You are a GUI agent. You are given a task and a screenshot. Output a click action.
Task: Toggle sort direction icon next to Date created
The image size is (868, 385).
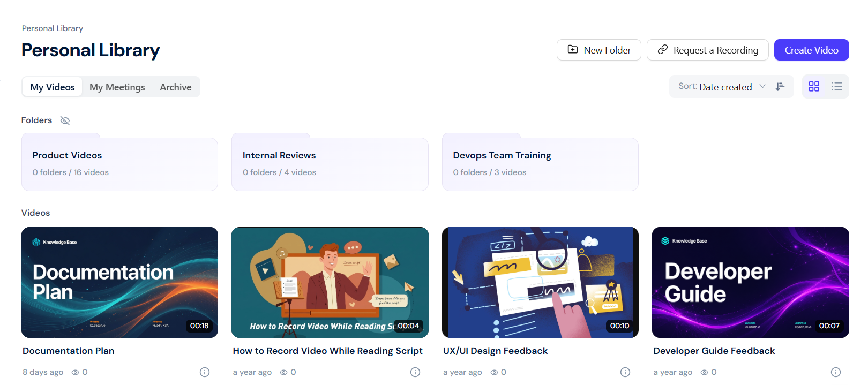pos(780,87)
